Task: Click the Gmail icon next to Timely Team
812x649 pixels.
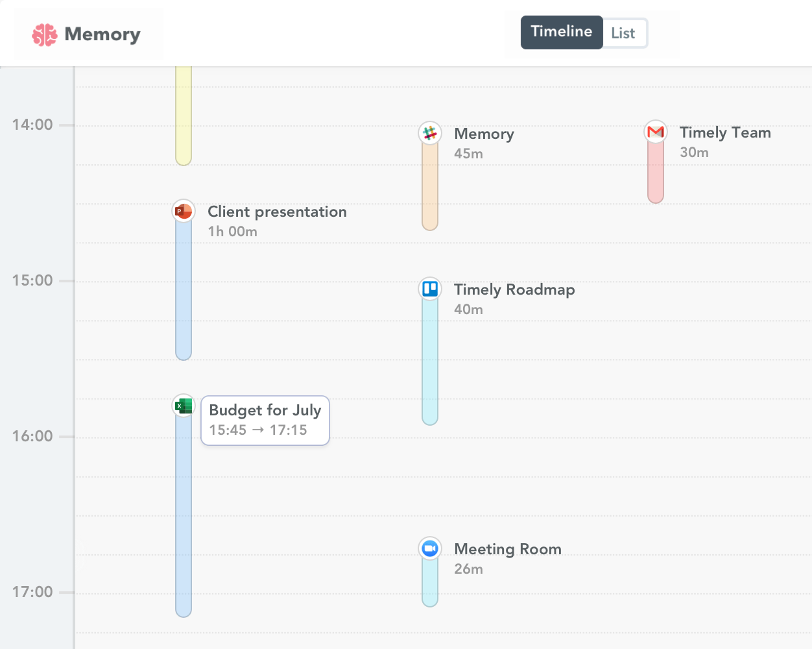Action: click(655, 131)
